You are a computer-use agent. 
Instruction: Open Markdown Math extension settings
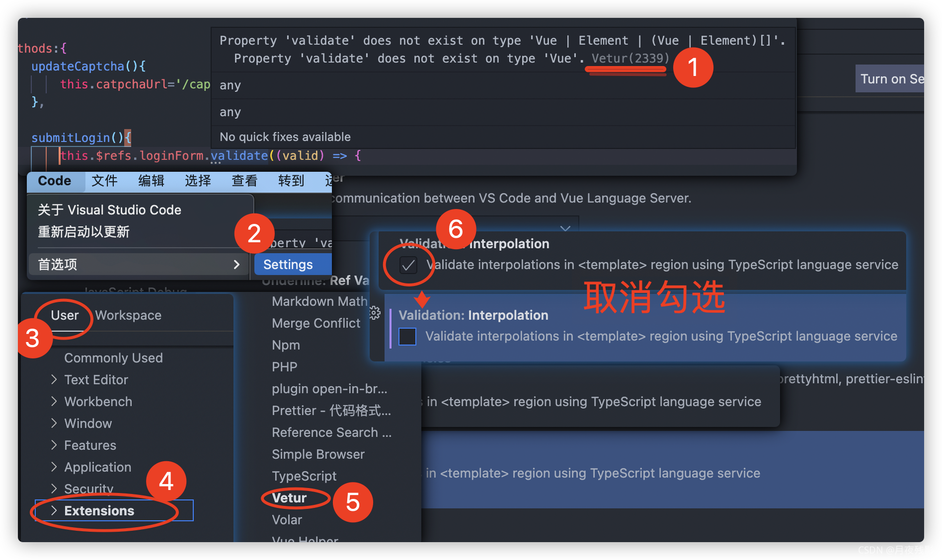click(319, 301)
